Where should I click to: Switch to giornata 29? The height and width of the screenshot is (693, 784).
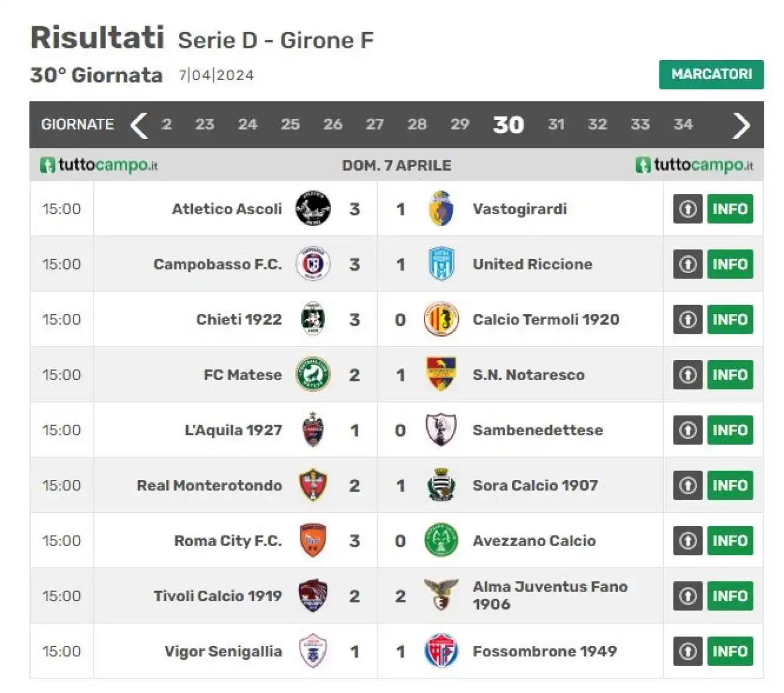459,124
